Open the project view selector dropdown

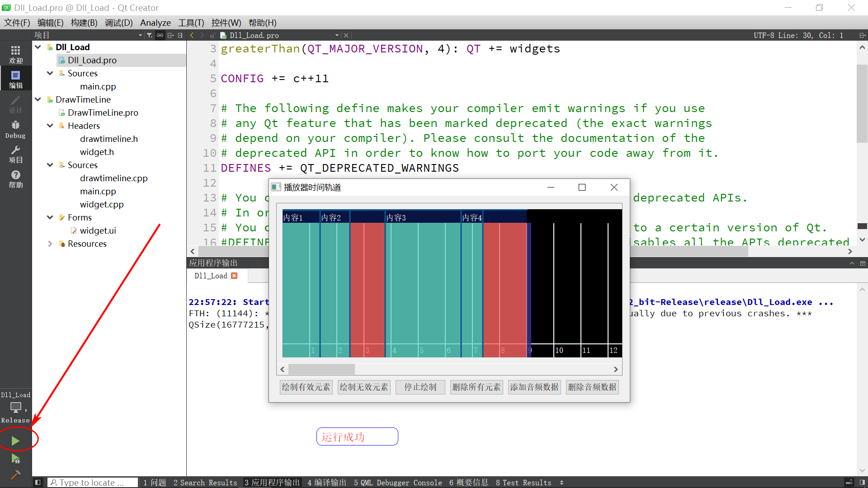tap(140, 35)
